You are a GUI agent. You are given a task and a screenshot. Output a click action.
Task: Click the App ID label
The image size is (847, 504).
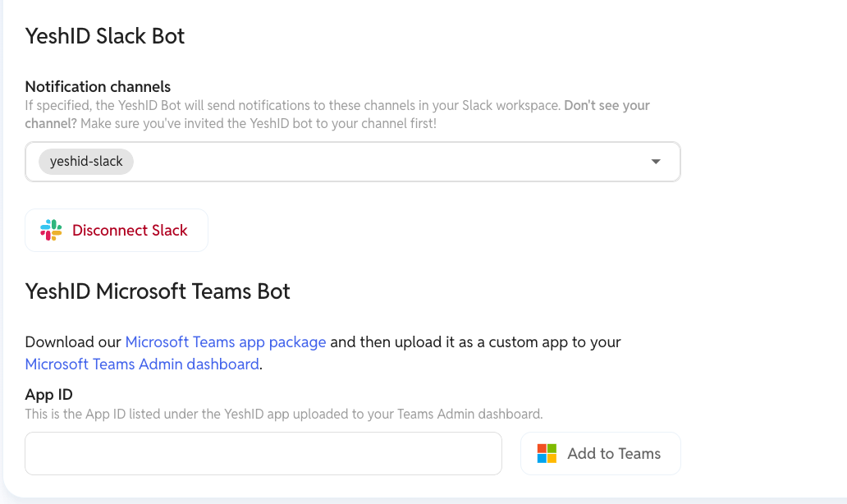[x=48, y=395]
